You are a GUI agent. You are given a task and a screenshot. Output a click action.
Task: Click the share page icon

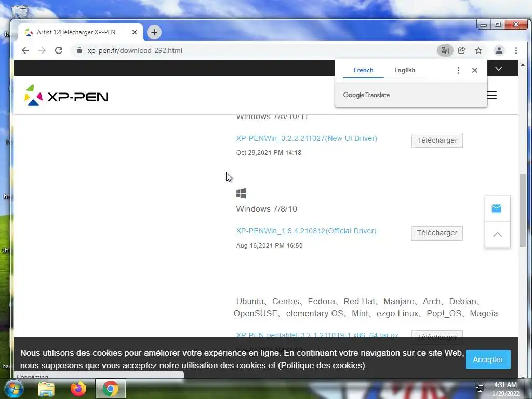[462, 50]
